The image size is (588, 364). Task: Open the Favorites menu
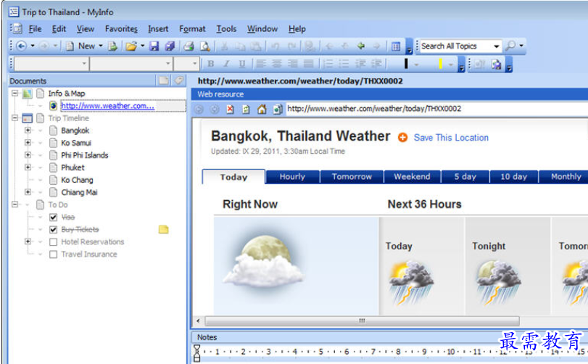coord(121,29)
